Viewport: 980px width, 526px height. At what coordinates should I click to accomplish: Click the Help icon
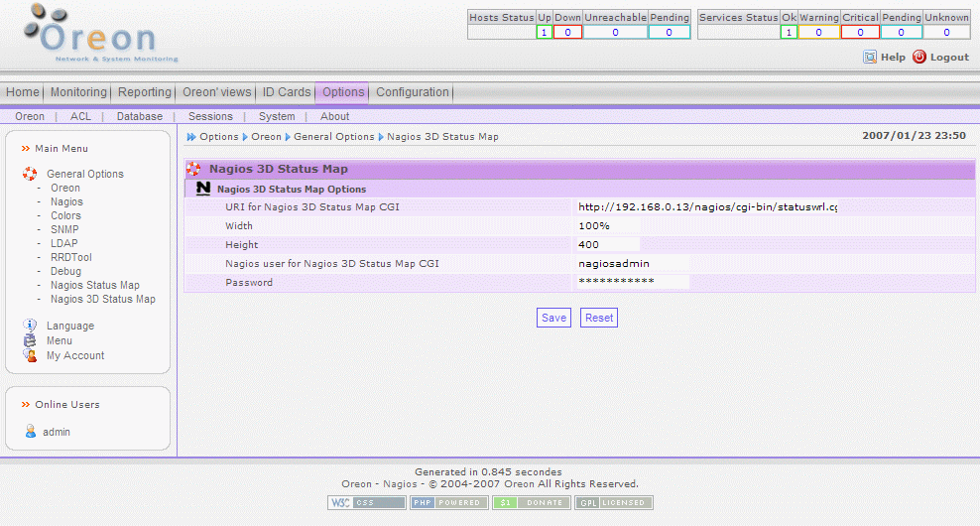[x=869, y=57]
